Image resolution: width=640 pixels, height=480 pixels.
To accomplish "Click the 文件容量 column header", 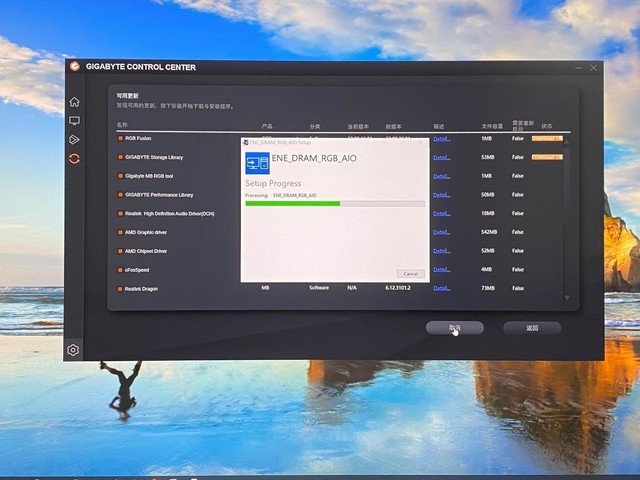I will (x=492, y=126).
